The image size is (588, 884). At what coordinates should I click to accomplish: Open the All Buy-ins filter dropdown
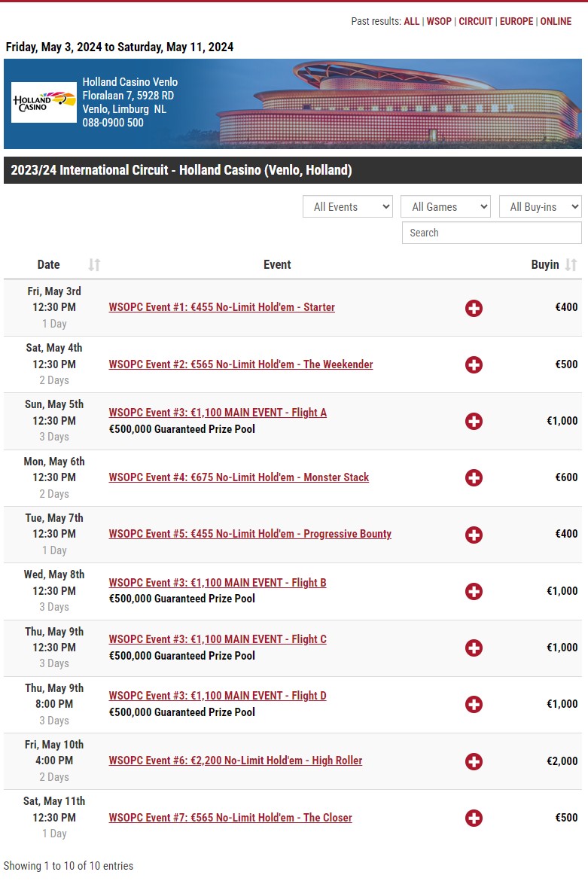click(540, 207)
